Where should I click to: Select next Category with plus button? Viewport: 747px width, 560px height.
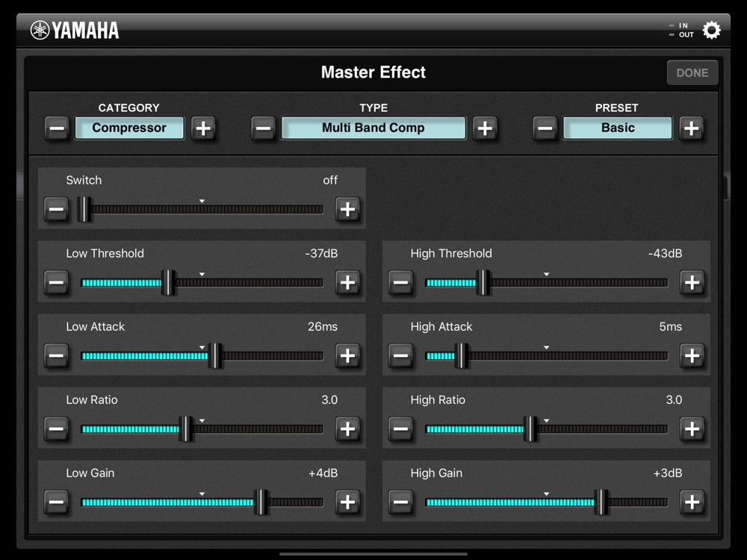[203, 128]
